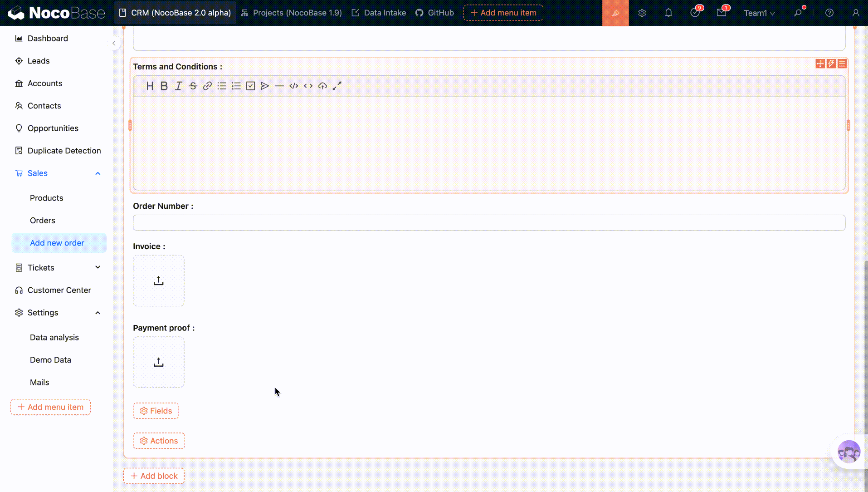Click the Bold icon in editor toolbar
This screenshot has width=868, height=492.
[x=164, y=86]
